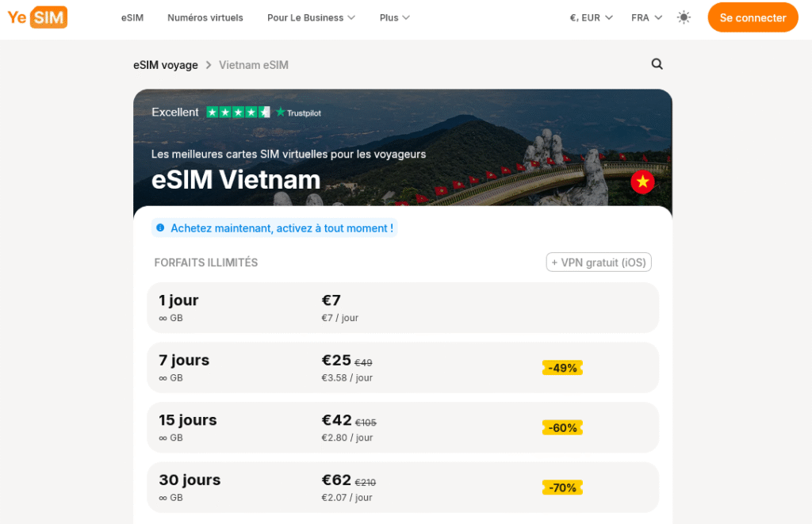
Task: Expand the Pour Le Business dropdown
Action: click(x=311, y=17)
